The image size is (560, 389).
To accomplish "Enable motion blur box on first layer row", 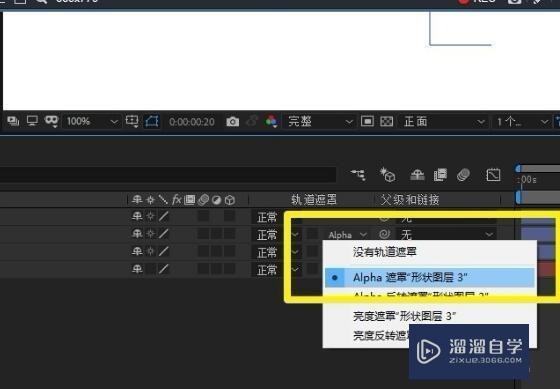I will [203, 216].
